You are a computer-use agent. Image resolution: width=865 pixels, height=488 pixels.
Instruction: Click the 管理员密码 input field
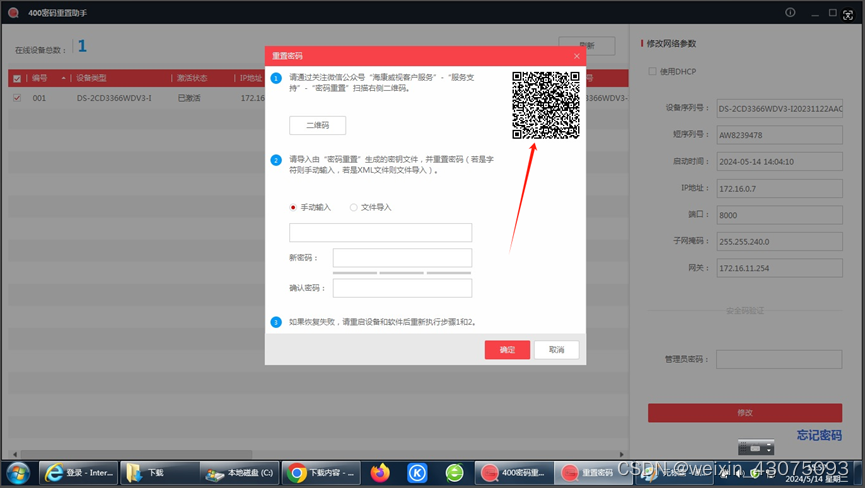click(779, 360)
